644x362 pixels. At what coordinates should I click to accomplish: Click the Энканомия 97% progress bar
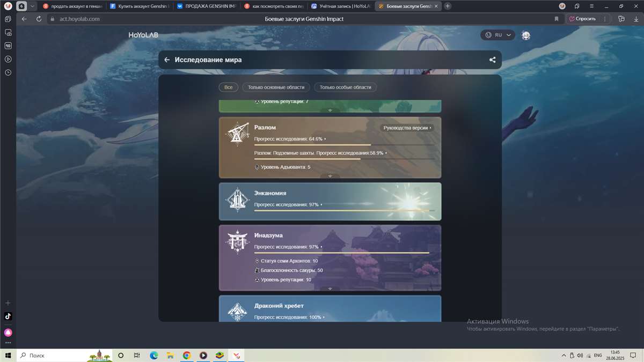pyautogui.click(x=344, y=210)
